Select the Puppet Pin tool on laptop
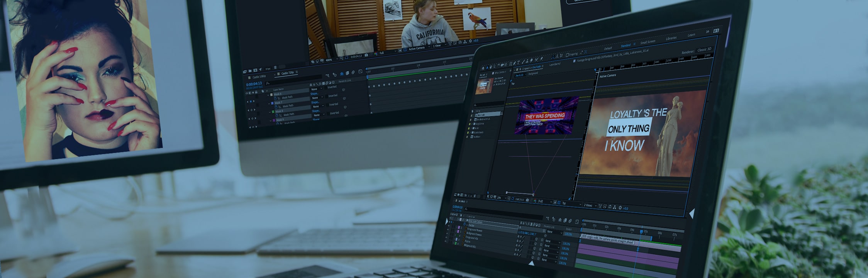The height and width of the screenshot is (278, 868). [x=541, y=59]
